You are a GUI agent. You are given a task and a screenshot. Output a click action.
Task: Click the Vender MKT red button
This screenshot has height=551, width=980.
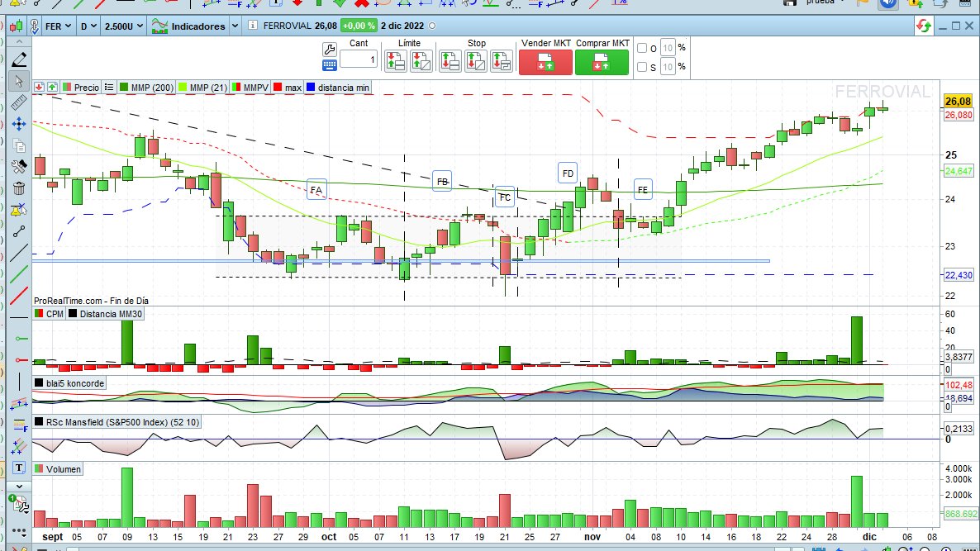pos(545,63)
